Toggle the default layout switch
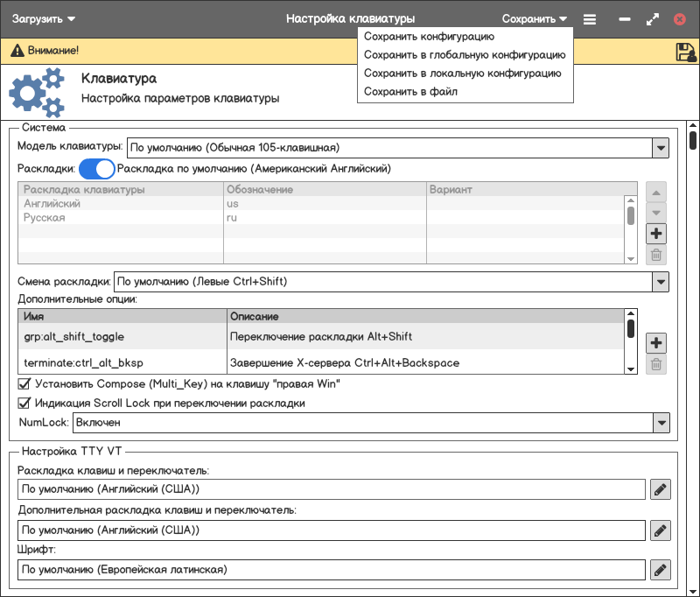The height and width of the screenshot is (597, 700). tap(96, 168)
